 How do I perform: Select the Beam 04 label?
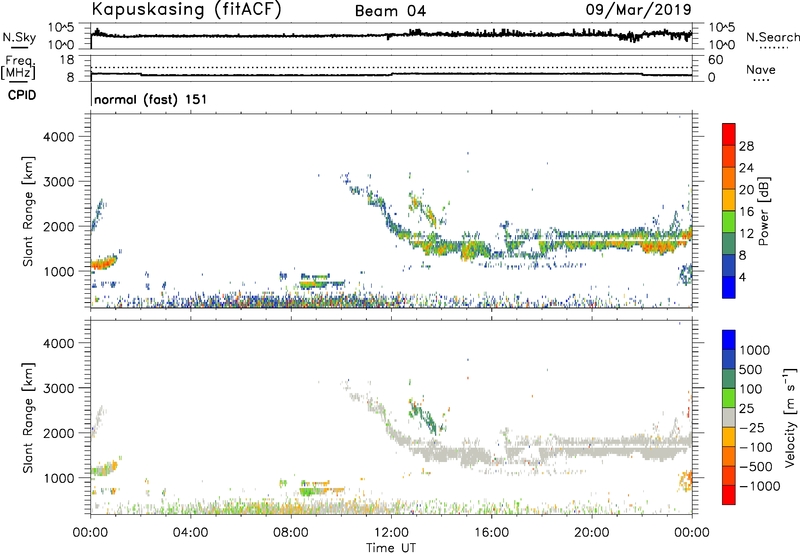click(x=390, y=11)
